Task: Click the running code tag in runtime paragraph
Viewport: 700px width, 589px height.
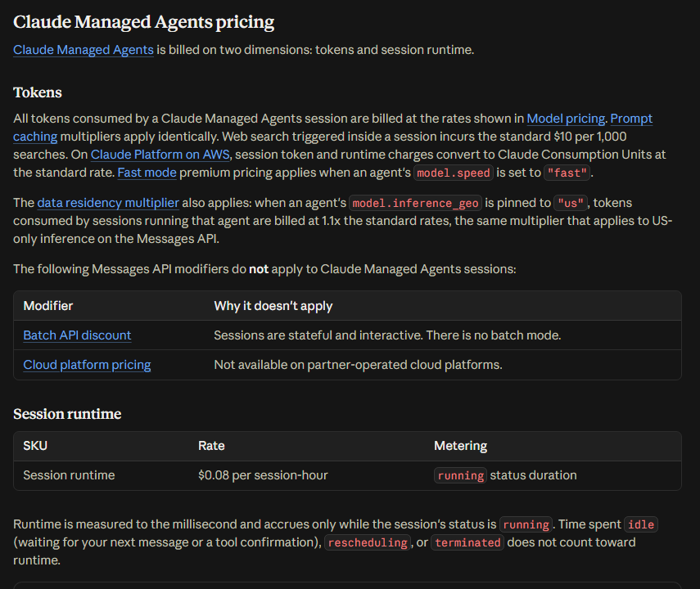Action: pos(526,524)
